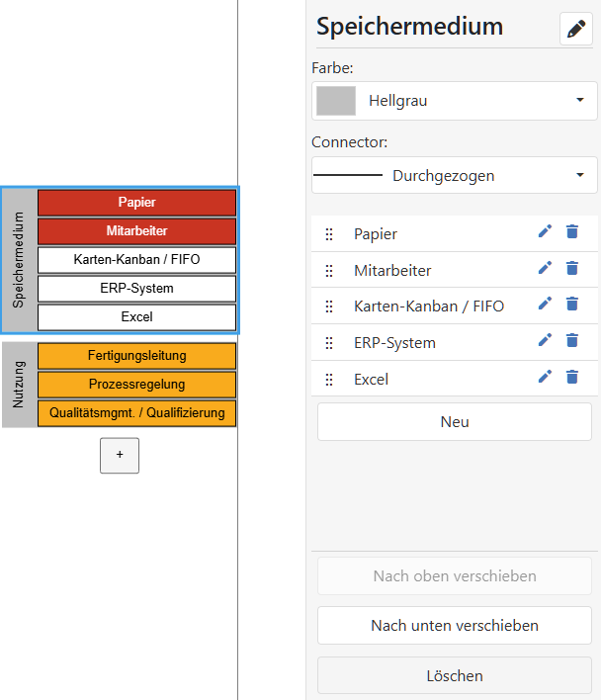Edit the Excel entry
This screenshot has height=700, width=601.
(545, 377)
